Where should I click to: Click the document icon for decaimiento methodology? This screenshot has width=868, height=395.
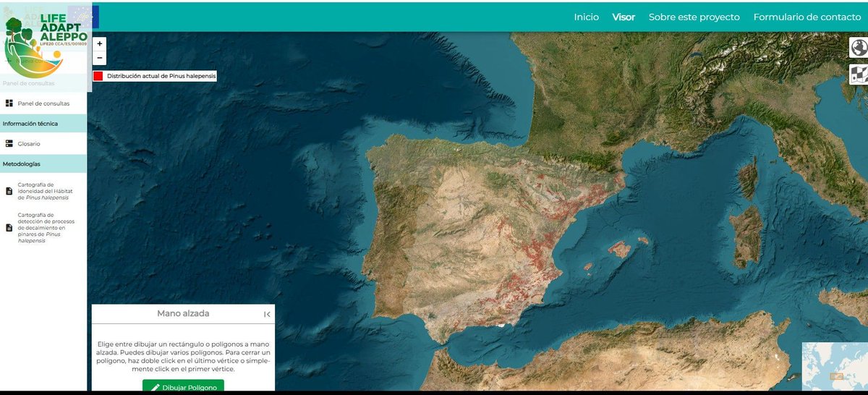(9, 227)
